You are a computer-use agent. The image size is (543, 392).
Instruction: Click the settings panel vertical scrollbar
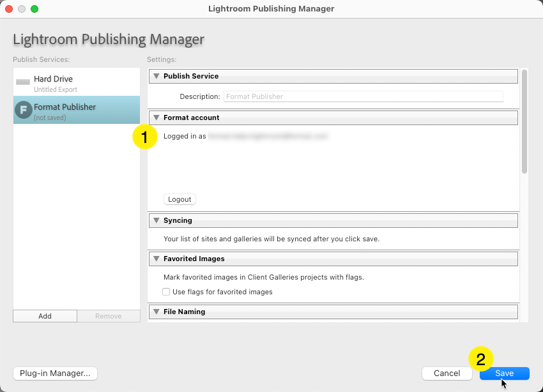(524, 121)
